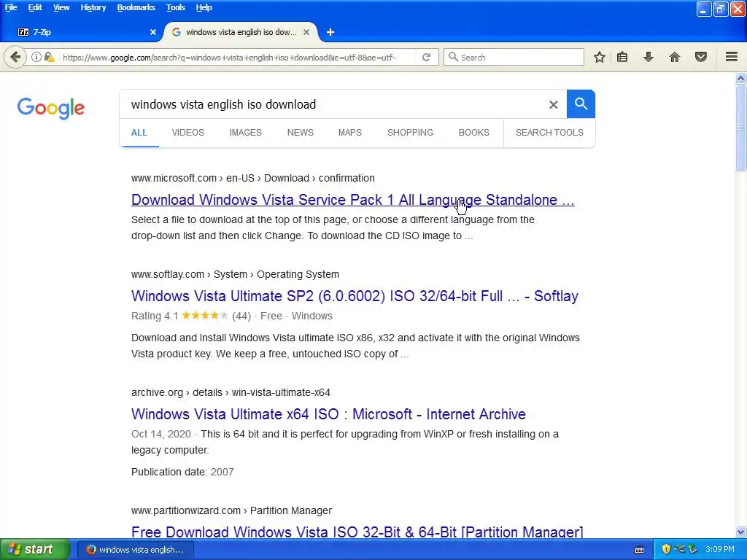The image size is (747, 560).
Task: Click the URL address bar field
Action: (233, 57)
